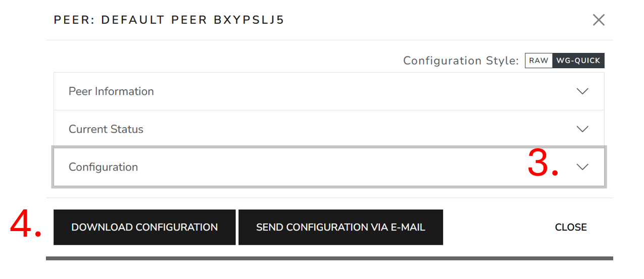Open the Peer Information accordion label
This screenshot has width=644, height=279.
[111, 91]
